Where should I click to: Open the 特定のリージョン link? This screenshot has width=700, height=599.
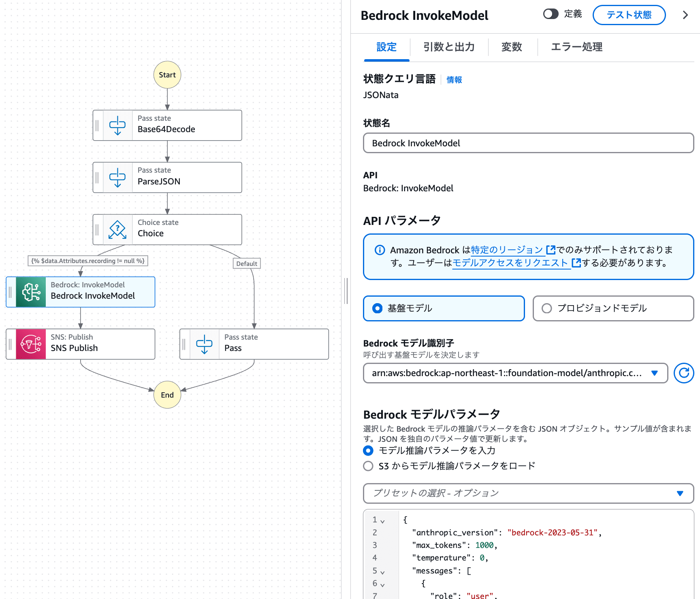507,250
